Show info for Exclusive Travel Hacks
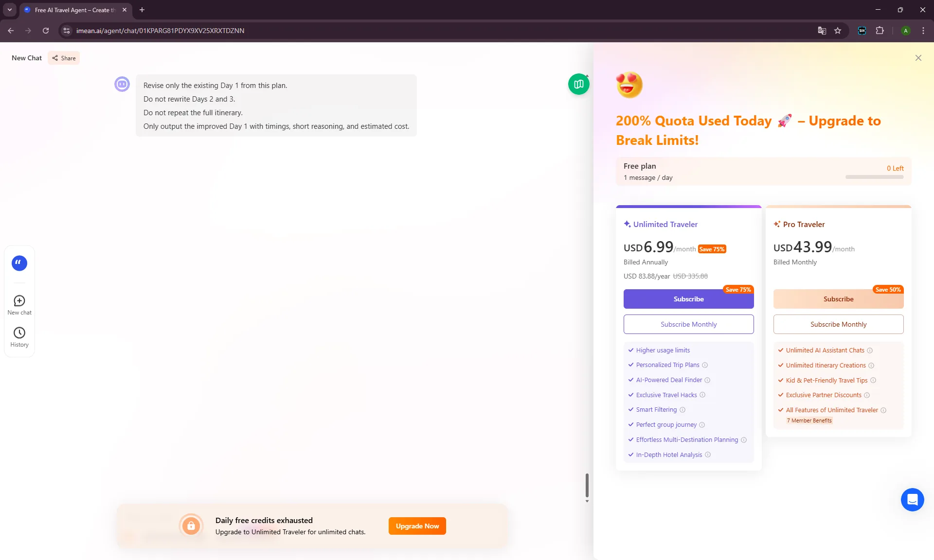This screenshot has width=934, height=560. tap(702, 395)
